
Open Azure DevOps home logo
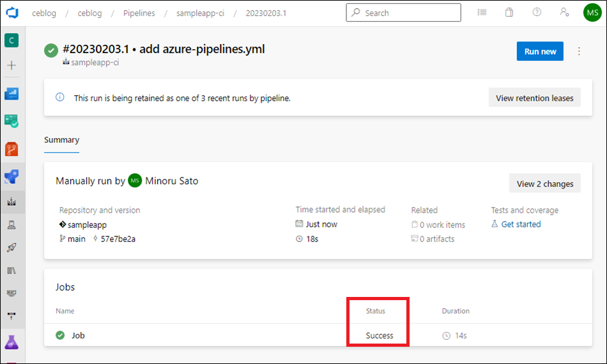12,12
